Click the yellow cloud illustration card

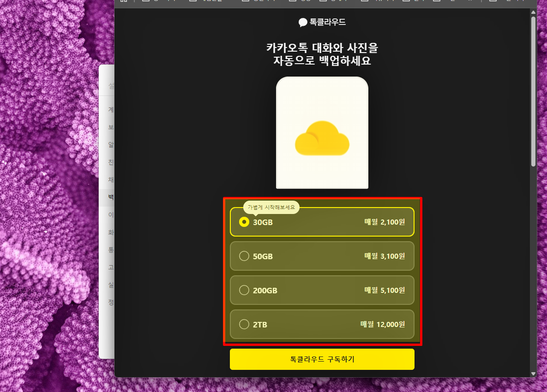(322, 133)
